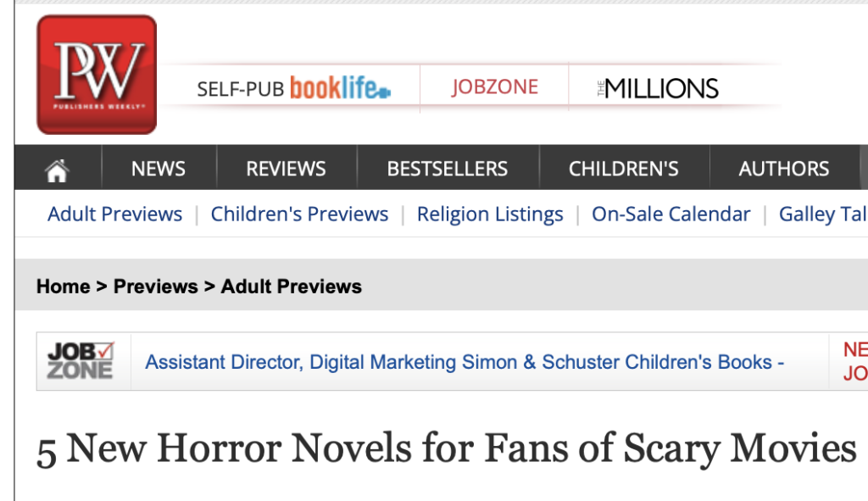Open the On-Sale Calendar

tap(670, 214)
